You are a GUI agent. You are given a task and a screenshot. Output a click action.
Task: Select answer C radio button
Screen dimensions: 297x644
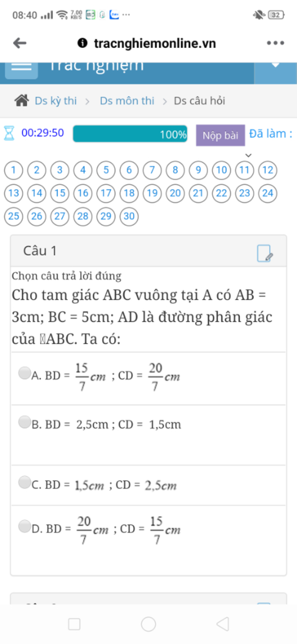(x=25, y=482)
